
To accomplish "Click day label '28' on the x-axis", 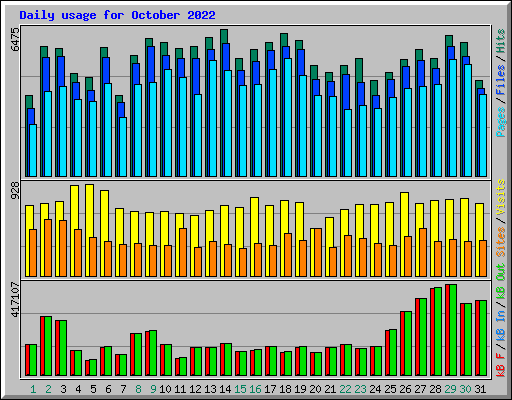I will click(x=435, y=389).
